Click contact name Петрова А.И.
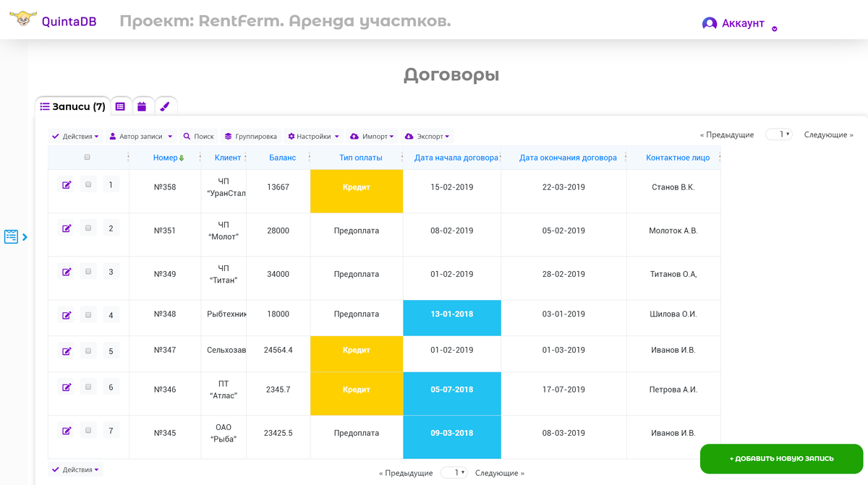Viewport: 868px width, 485px height. point(673,390)
